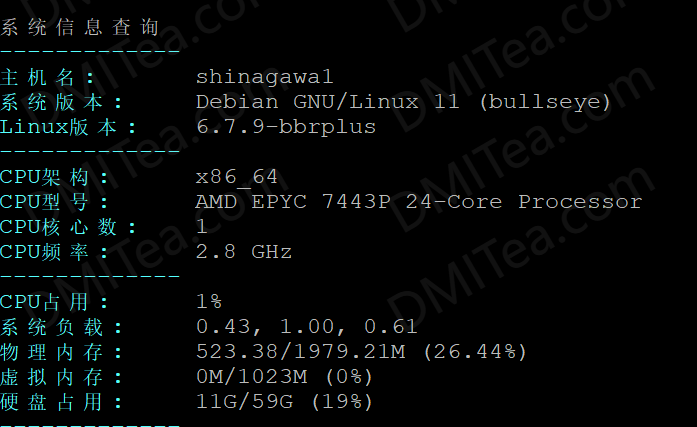Screen dimensions: 697x427
Task: Click the 系统负载 label
Action: (x=61, y=327)
